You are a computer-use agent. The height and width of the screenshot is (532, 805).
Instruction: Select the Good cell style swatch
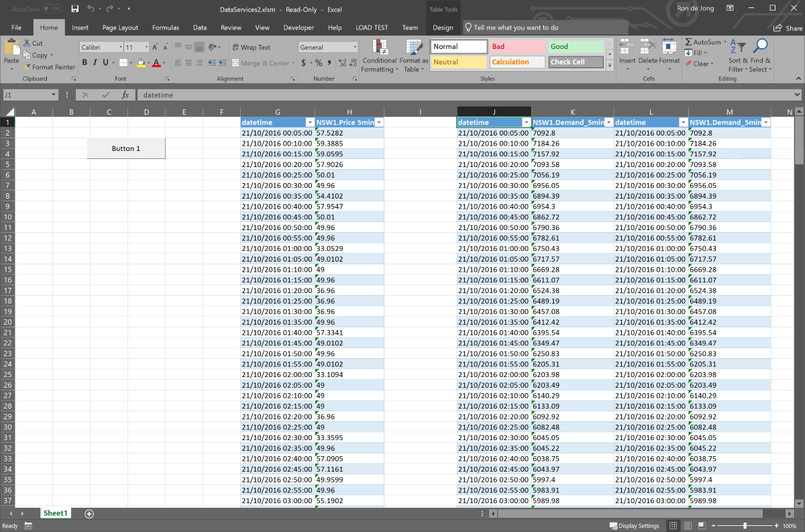576,47
